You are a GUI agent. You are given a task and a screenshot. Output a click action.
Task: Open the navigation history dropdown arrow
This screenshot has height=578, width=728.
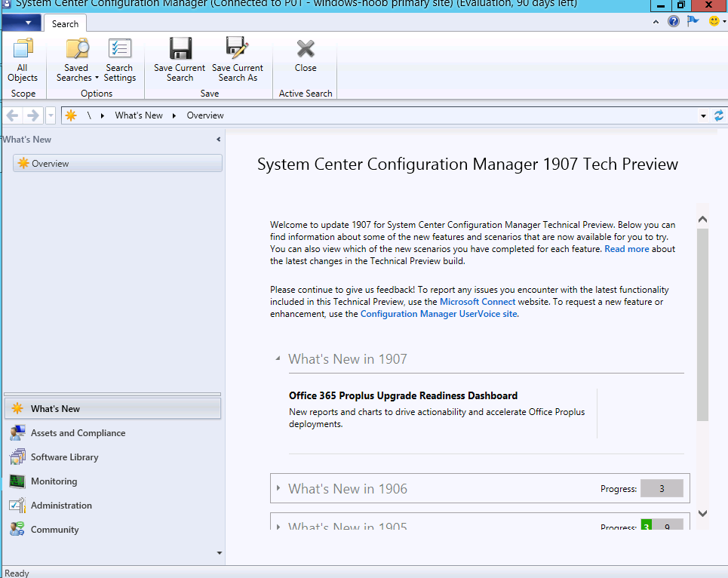[51, 115]
